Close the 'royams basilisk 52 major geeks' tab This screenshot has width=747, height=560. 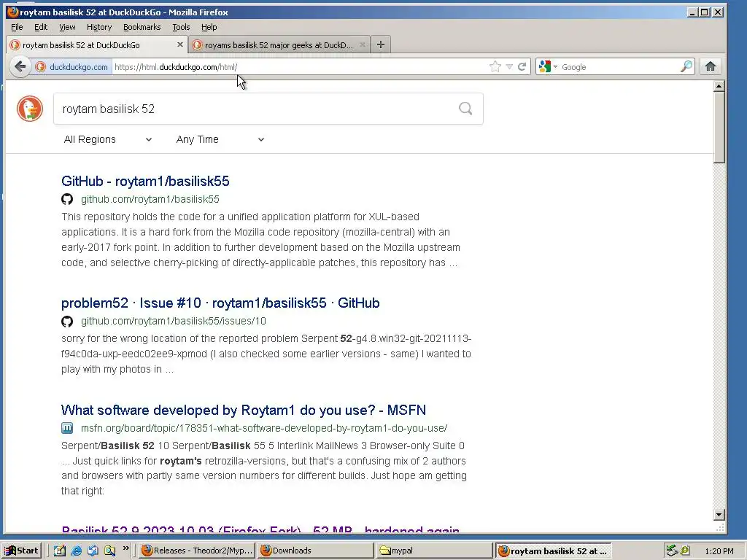pyautogui.click(x=362, y=44)
